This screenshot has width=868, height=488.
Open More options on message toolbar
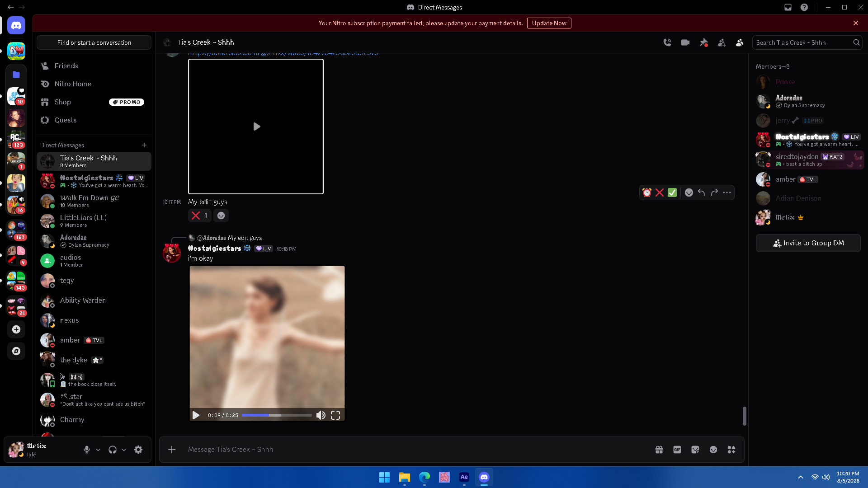pyautogui.click(x=727, y=192)
